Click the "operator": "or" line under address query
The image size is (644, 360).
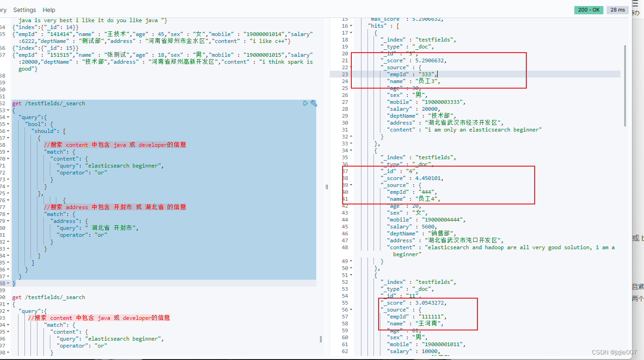(x=82, y=235)
